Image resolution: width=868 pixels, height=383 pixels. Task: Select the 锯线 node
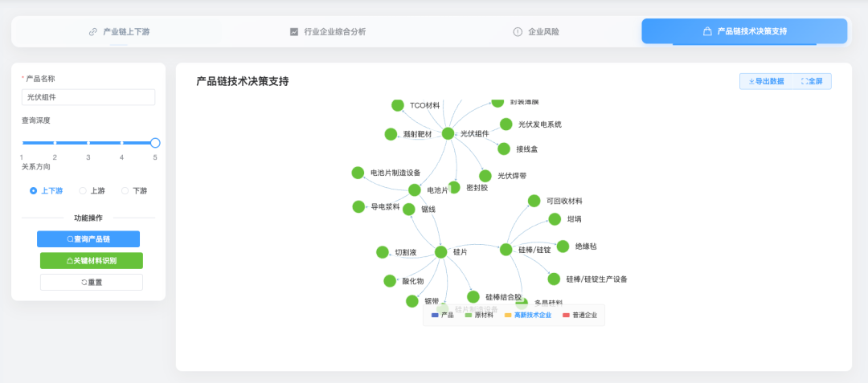pos(408,210)
